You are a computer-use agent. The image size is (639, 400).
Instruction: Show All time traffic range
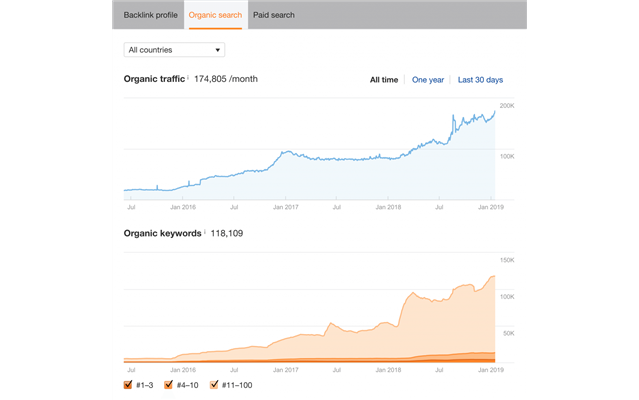click(384, 79)
